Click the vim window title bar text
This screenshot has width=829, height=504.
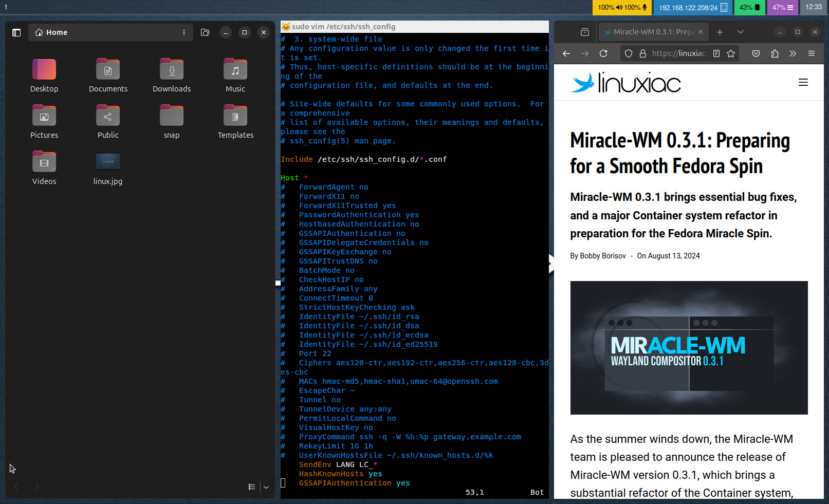coord(343,27)
